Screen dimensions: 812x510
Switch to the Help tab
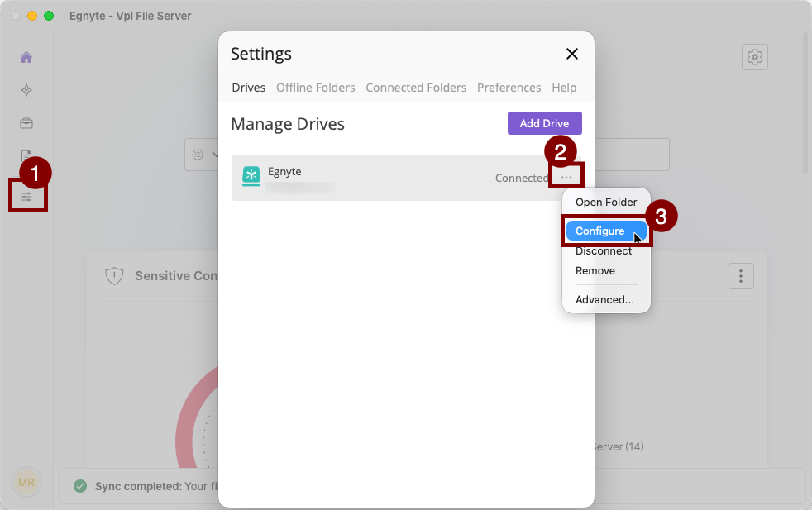click(564, 88)
